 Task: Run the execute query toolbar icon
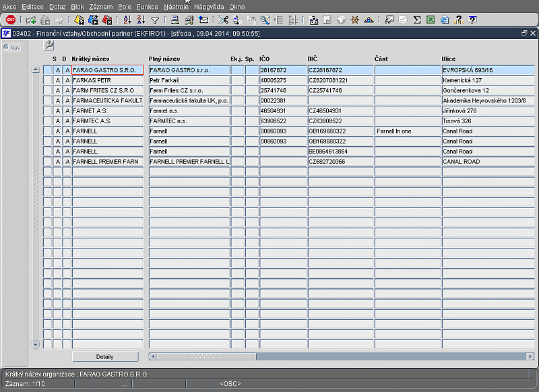93,20
